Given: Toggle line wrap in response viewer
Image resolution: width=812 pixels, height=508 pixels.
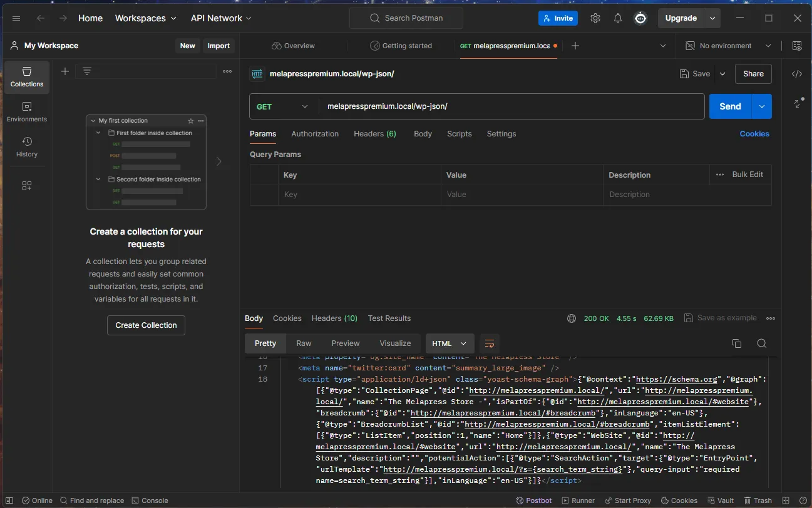Looking at the screenshot, I should coord(490,343).
